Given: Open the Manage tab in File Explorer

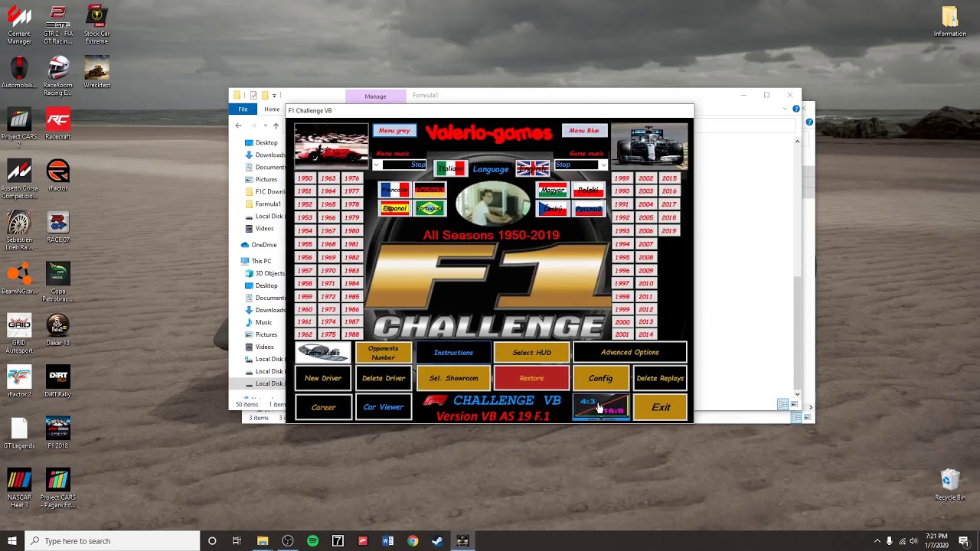Looking at the screenshot, I should click(x=375, y=96).
